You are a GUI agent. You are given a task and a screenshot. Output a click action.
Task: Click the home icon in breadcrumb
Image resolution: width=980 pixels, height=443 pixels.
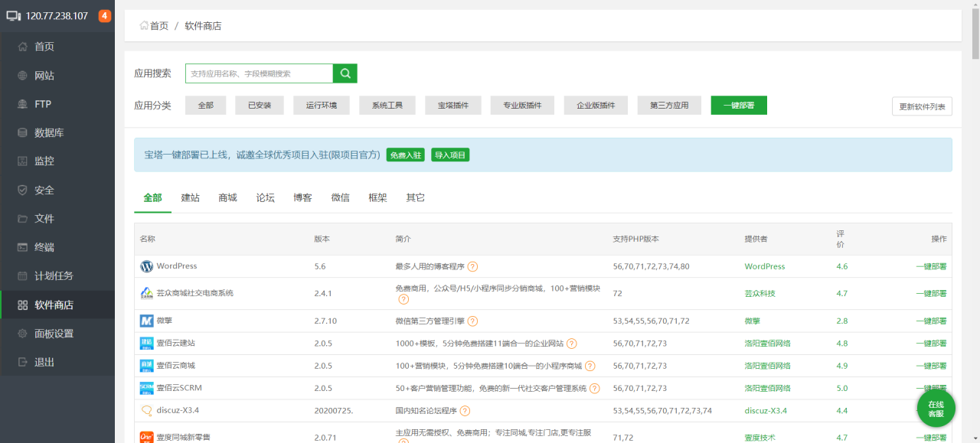144,25
